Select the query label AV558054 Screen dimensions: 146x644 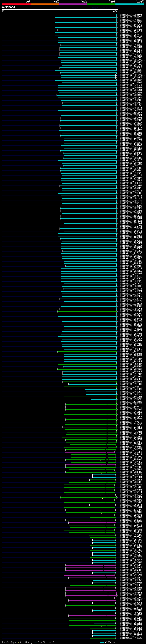pyautogui.click(x=8, y=7)
